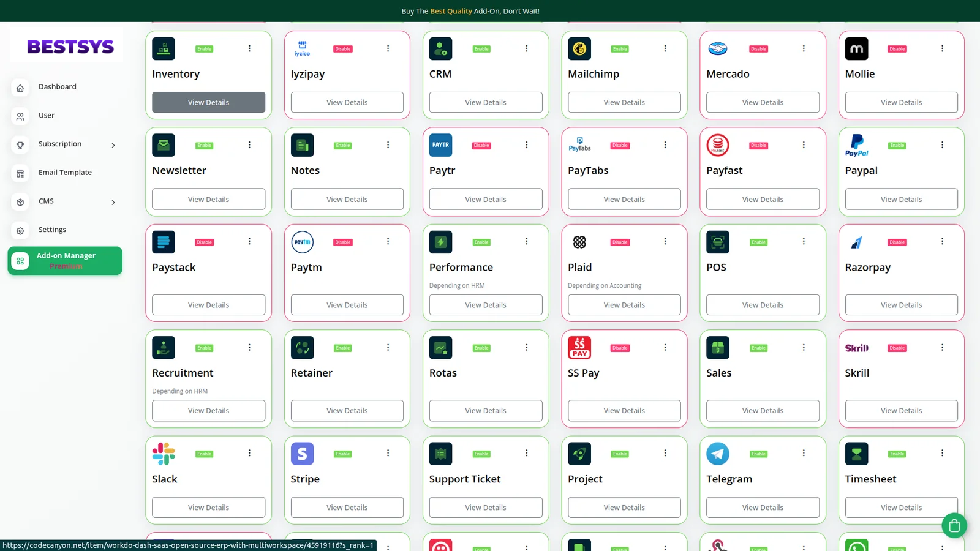Click the Telegram add-on icon
This screenshot has height=551, width=980.
(717, 454)
